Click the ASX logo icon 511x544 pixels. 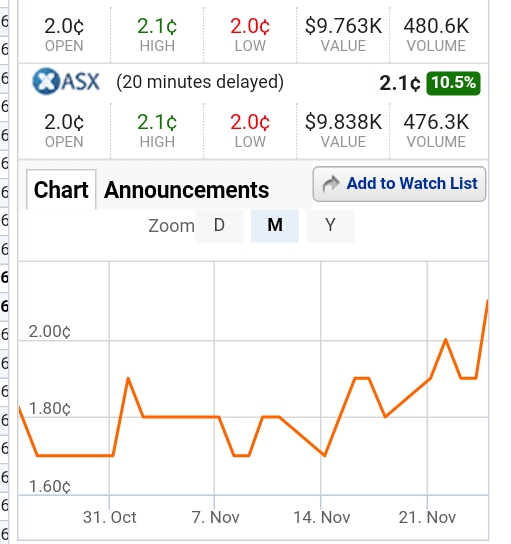click(66, 81)
